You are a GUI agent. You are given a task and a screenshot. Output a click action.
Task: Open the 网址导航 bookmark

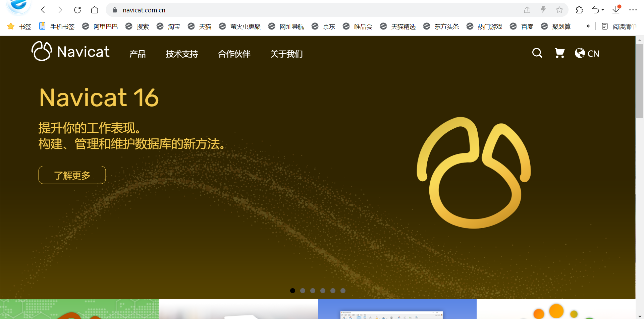coord(286,26)
